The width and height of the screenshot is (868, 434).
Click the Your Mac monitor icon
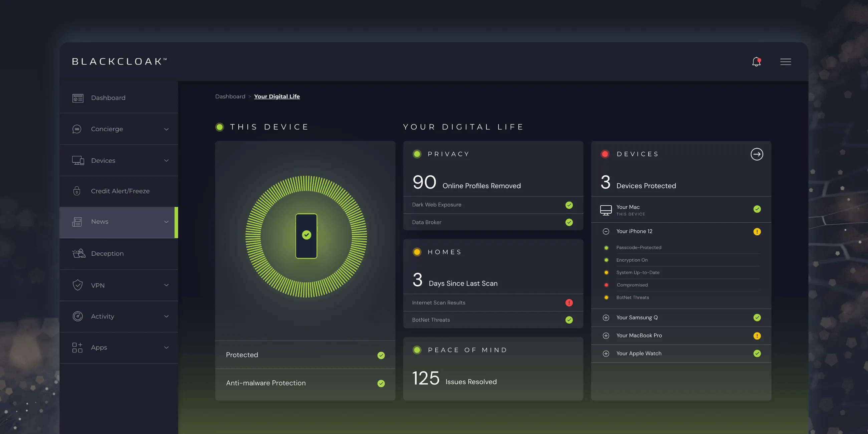coord(606,210)
